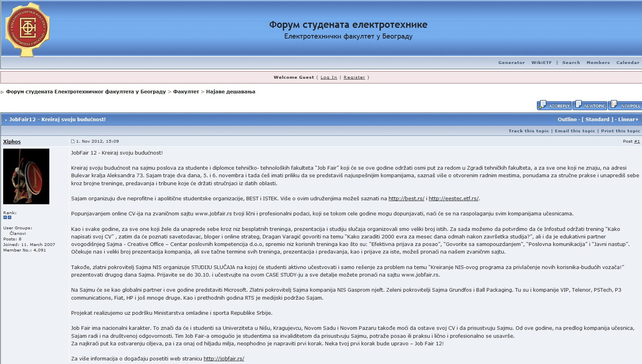Open the http://jobfair.rs/ link
Image resolution: width=642 pixels, height=364 pixels.
(x=224, y=359)
